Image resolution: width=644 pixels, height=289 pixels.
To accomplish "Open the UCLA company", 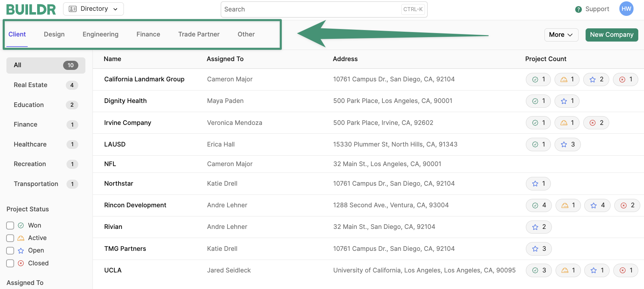I will point(113,270).
